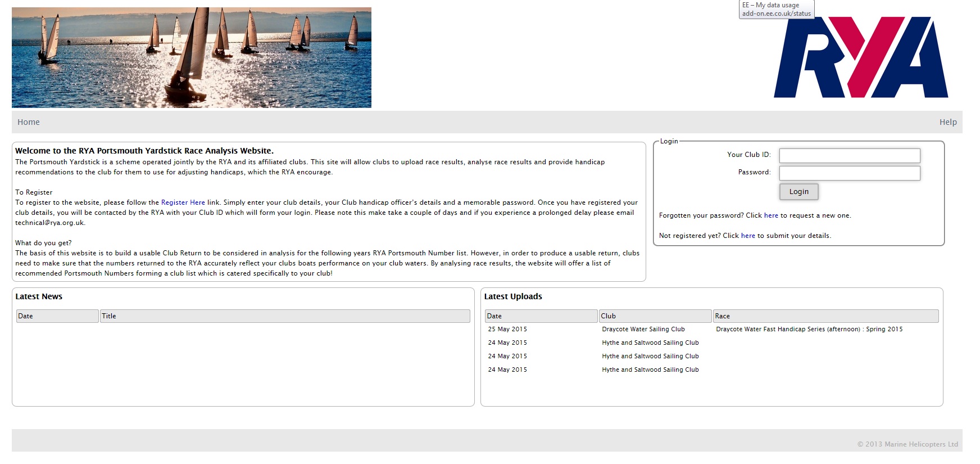Click the Login button
This screenshot has height=464, width=980.
point(798,192)
